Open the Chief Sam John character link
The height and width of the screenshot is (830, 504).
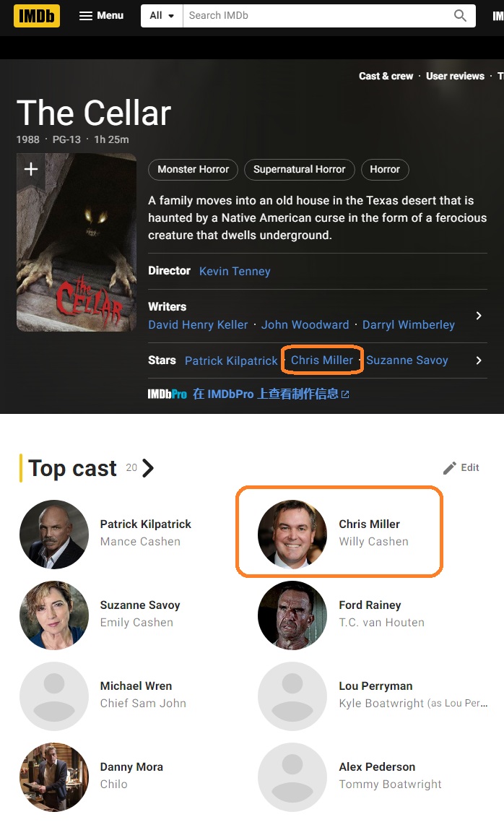pyautogui.click(x=143, y=704)
